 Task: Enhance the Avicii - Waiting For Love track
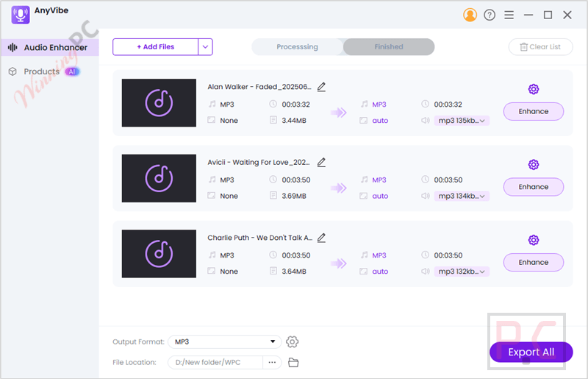tap(534, 187)
